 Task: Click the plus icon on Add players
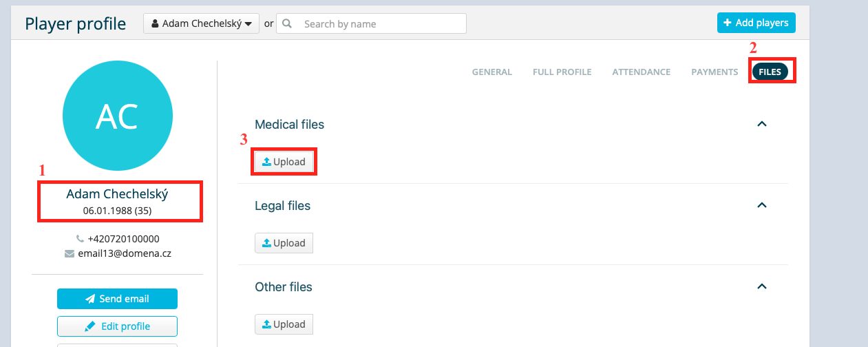pyautogui.click(x=728, y=23)
